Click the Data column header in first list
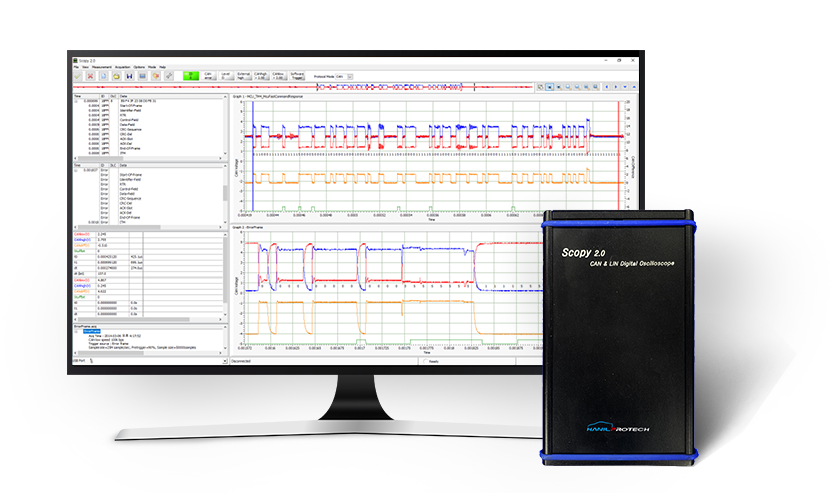 tap(171, 96)
